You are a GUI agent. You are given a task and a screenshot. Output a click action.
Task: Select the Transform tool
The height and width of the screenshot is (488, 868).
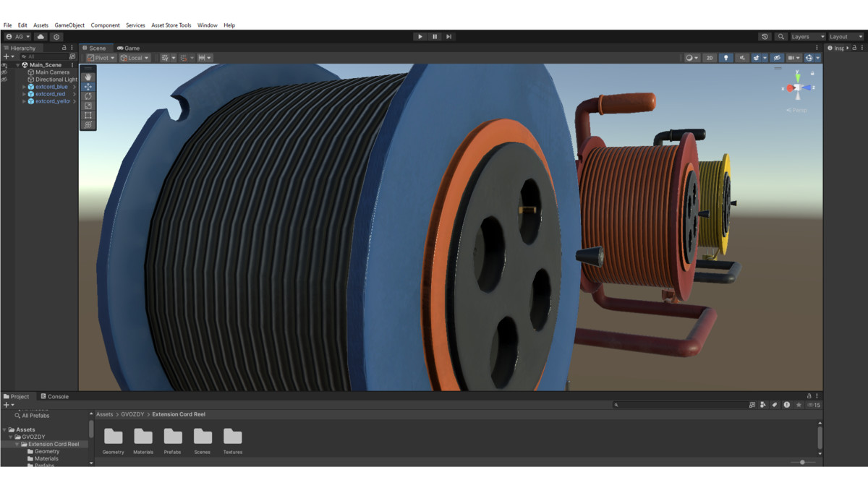tap(88, 124)
